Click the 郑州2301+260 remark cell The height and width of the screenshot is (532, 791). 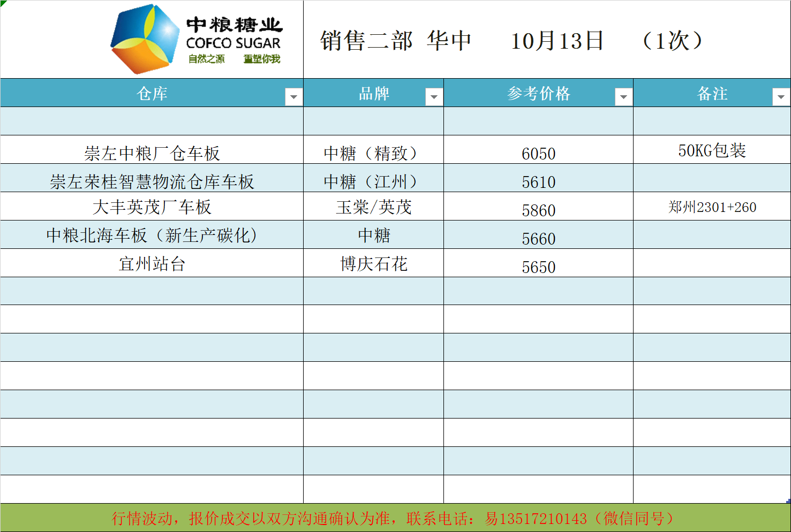pos(712,207)
